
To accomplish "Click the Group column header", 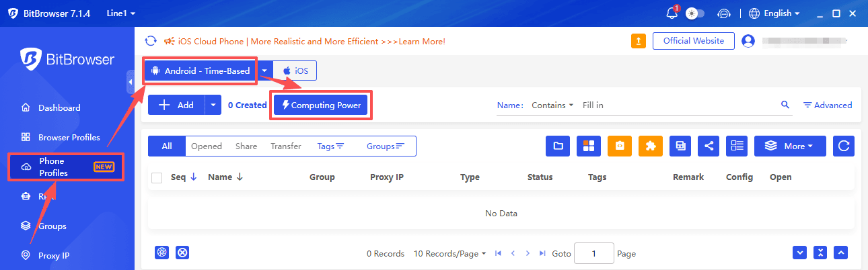I will pos(322,177).
